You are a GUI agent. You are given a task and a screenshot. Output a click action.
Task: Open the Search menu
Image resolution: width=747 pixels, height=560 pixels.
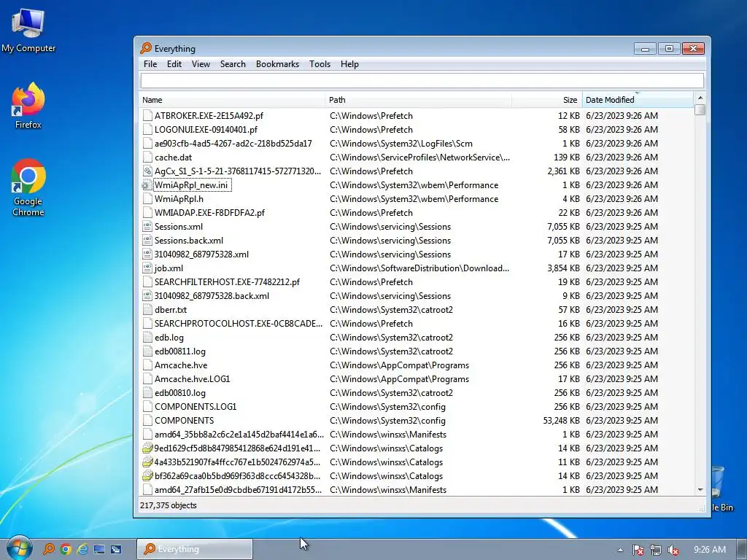(233, 64)
